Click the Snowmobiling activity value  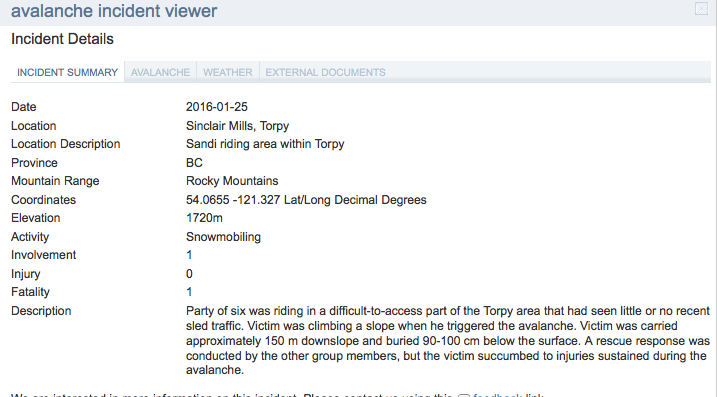[x=223, y=237]
